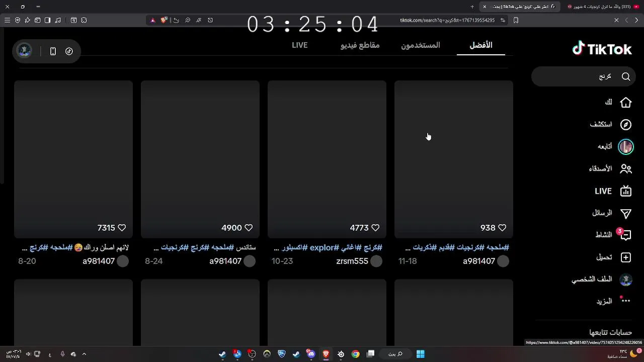Open استكشف explore page

611,124
